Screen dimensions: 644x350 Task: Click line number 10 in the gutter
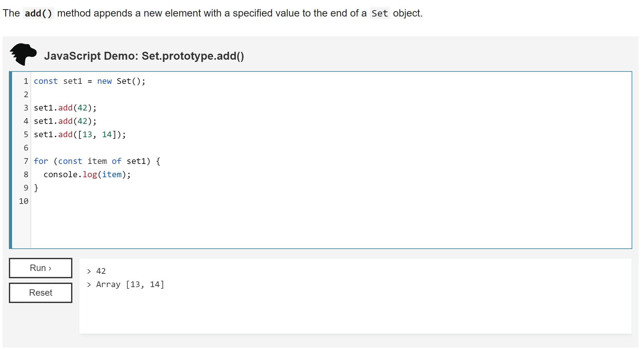click(x=24, y=201)
